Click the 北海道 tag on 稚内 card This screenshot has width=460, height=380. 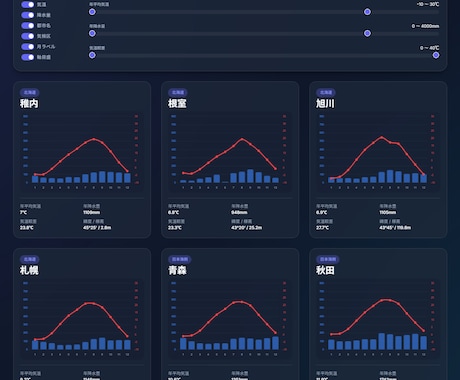coord(30,92)
